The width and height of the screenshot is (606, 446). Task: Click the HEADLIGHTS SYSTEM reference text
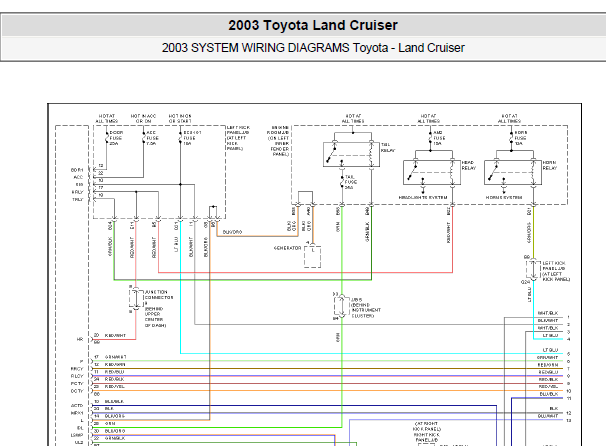pyautogui.click(x=423, y=197)
